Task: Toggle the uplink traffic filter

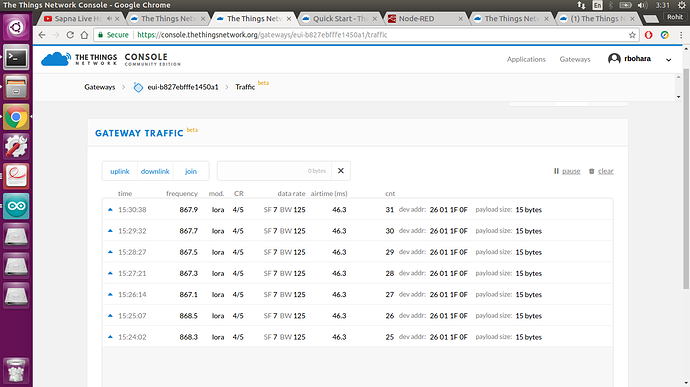Action: pyautogui.click(x=120, y=171)
